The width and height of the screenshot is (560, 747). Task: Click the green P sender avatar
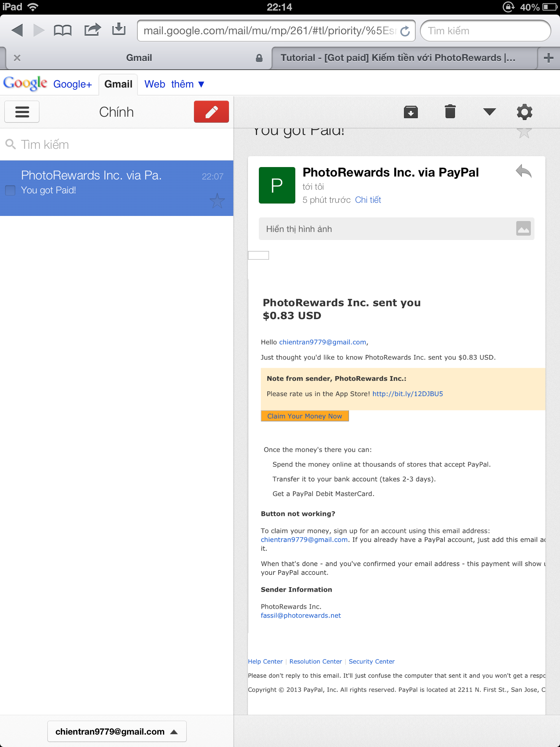click(x=277, y=185)
